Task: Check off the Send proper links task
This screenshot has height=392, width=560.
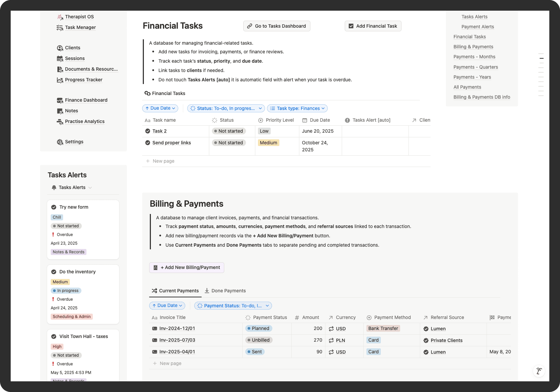Action: click(x=147, y=143)
